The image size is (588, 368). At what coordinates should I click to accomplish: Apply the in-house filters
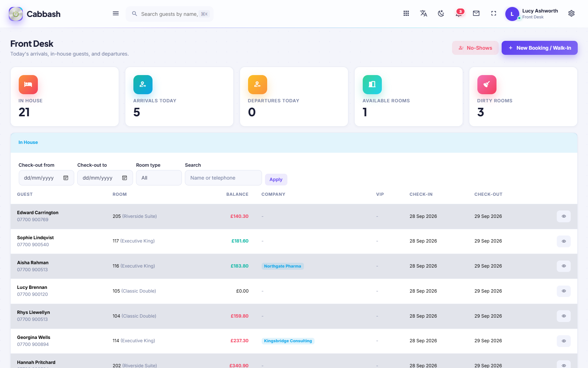[276, 180]
